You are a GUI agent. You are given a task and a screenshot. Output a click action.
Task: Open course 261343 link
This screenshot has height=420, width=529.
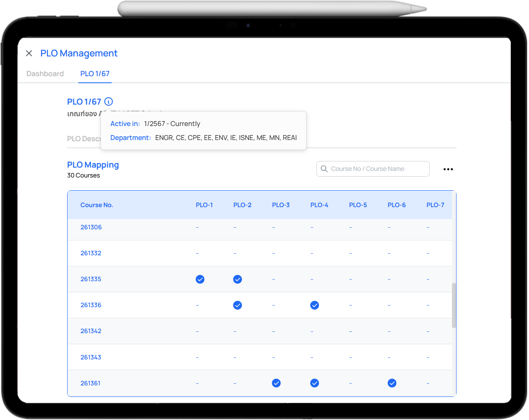91,357
